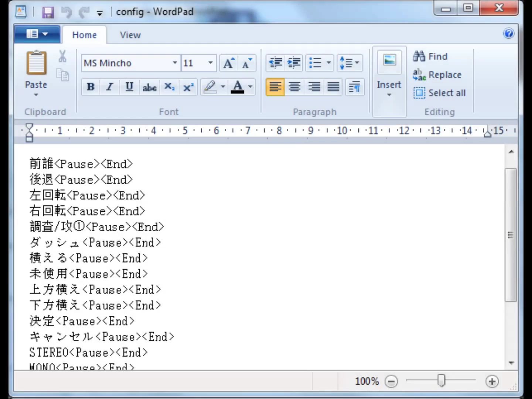The width and height of the screenshot is (532, 399).
Task: Click Select all button
Action: click(440, 93)
